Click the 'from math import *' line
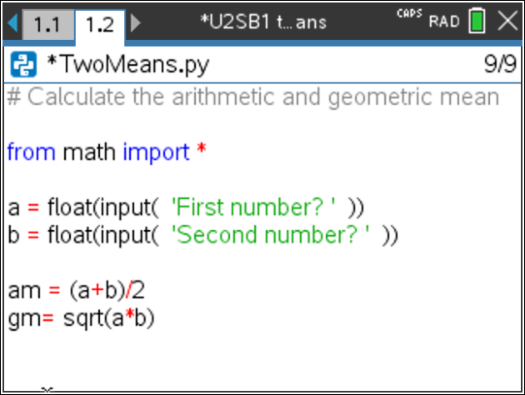Screen dimensions: 525x395 tap(106, 152)
